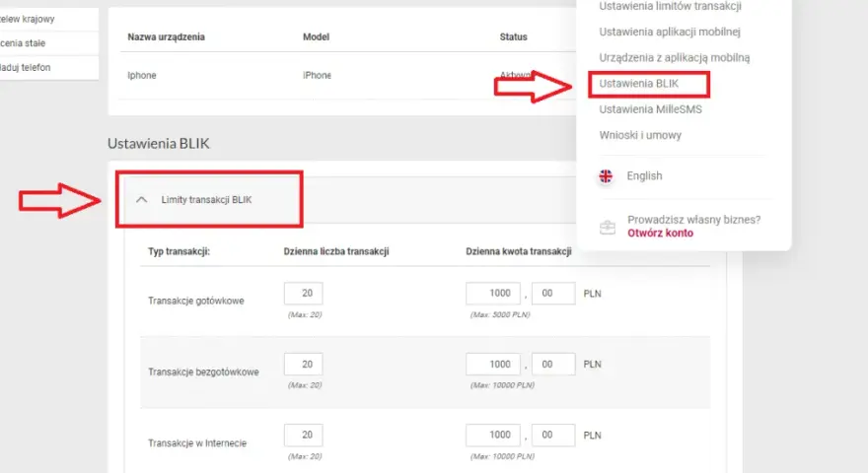Click daily count field for Transakcje gotówkowe
The image size is (868, 473).
[x=304, y=294]
